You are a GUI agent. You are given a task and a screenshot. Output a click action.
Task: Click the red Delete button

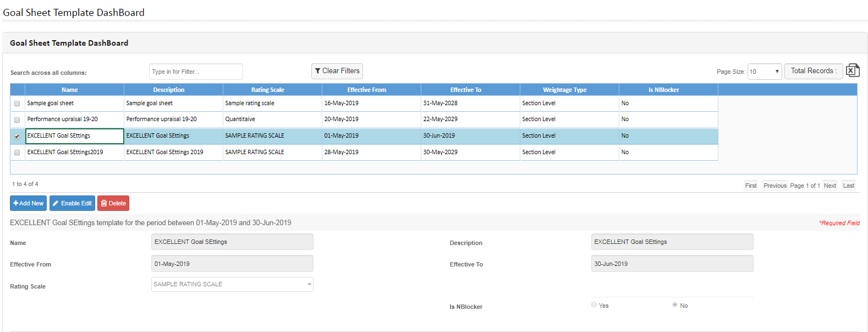(113, 203)
